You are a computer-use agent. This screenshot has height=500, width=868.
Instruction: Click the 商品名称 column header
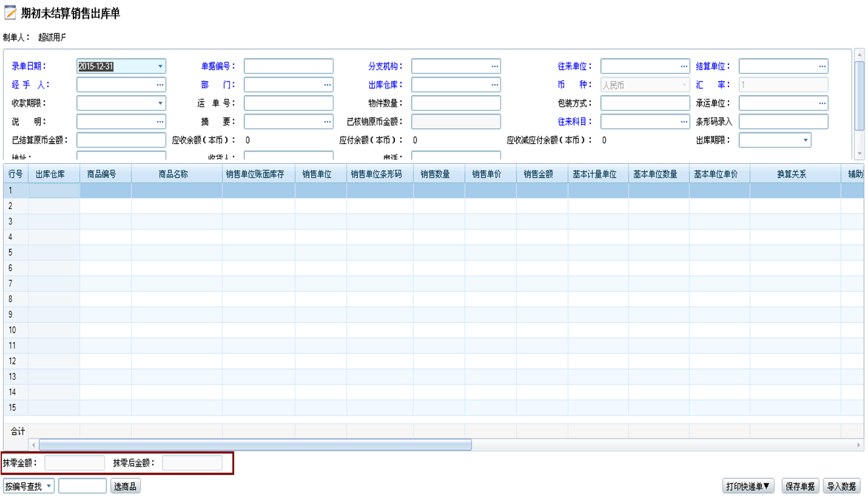click(177, 174)
